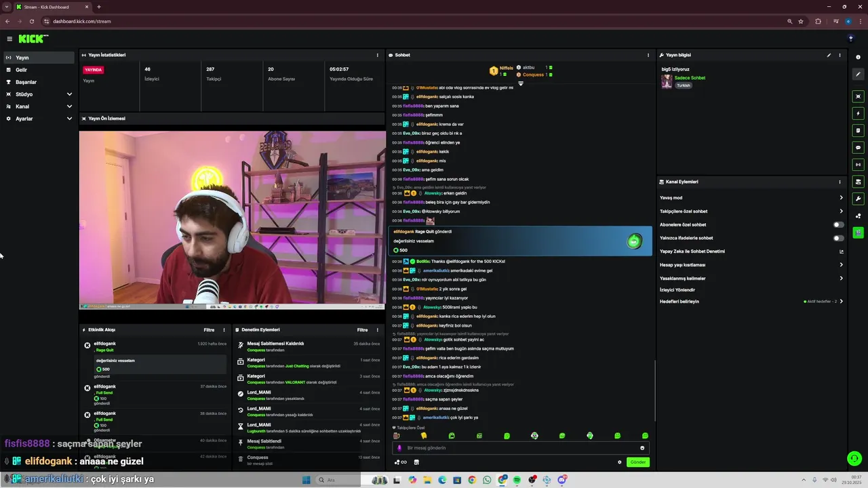
Task: Open Yavaş mod options chevron
Action: click(x=841, y=198)
